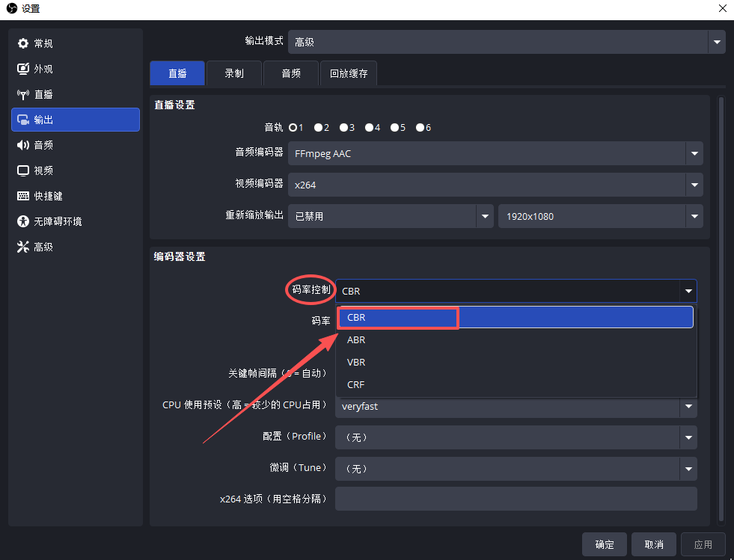Select audio track 2 radio button
This screenshot has width=734, height=560.
319,128
